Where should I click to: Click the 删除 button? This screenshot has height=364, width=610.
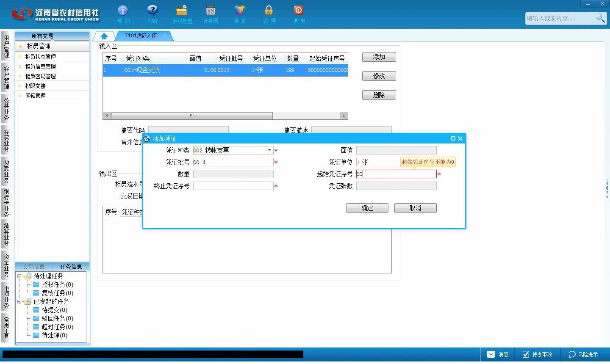pyautogui.click(x=379, y=95)
